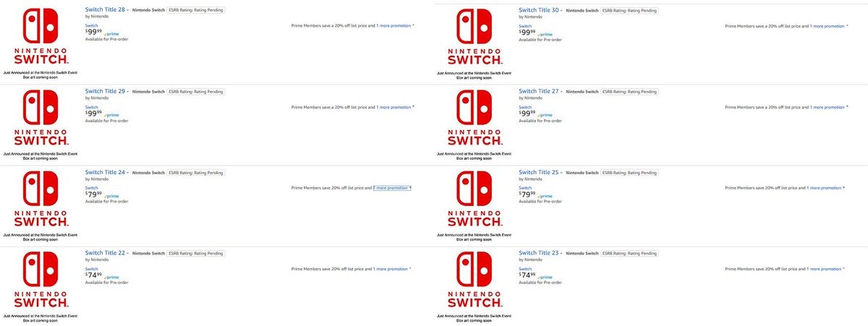Open the Switch Title 28 product link

[x=106, y=11]
